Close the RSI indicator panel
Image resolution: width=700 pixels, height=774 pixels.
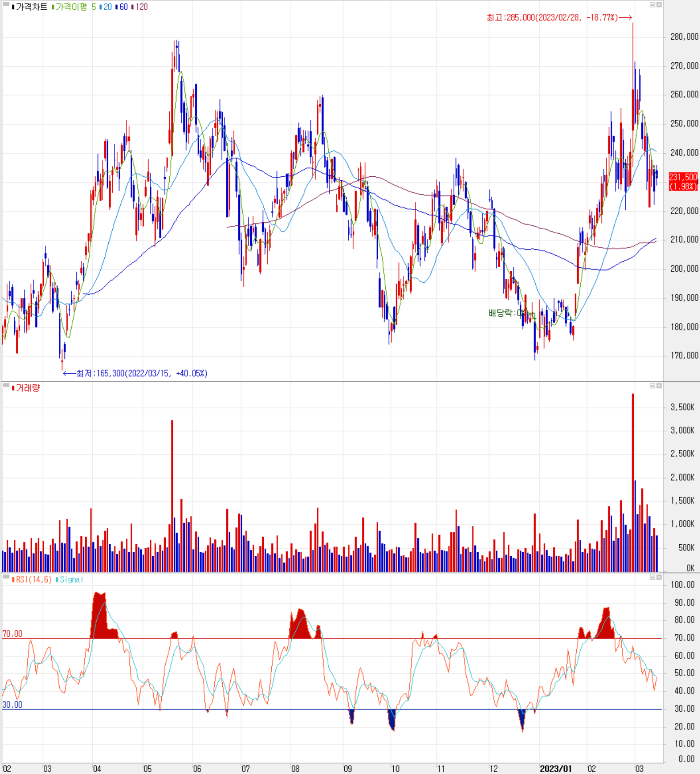click(x=659, y=577)
